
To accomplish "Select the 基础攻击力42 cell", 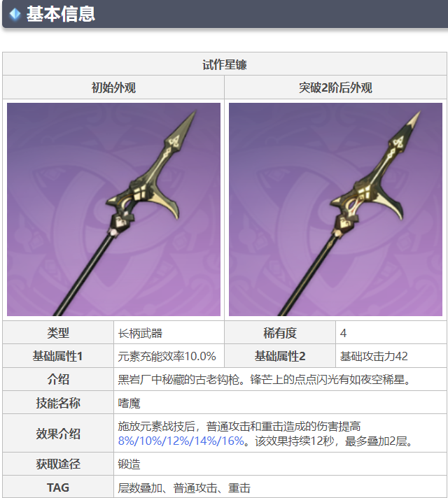I will point(391,356).
